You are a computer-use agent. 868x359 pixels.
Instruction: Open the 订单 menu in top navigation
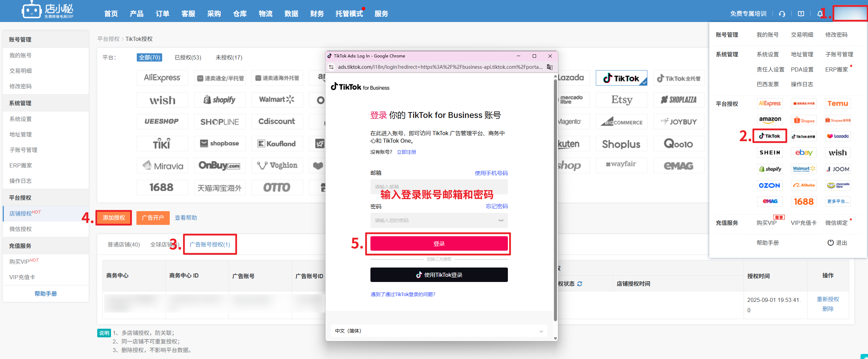click(x=163, y=14)
